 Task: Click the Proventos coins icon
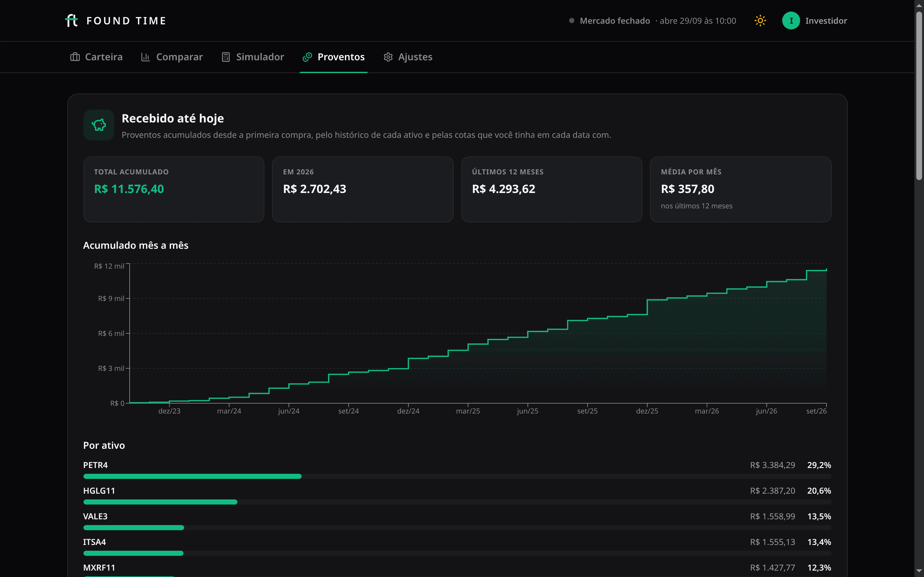(307, 57)
